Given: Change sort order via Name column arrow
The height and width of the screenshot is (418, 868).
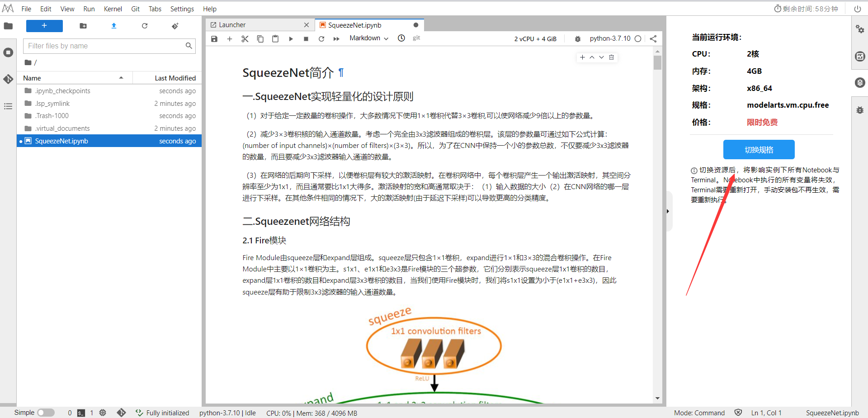Looking at the screenshot, I should (121, 77).
